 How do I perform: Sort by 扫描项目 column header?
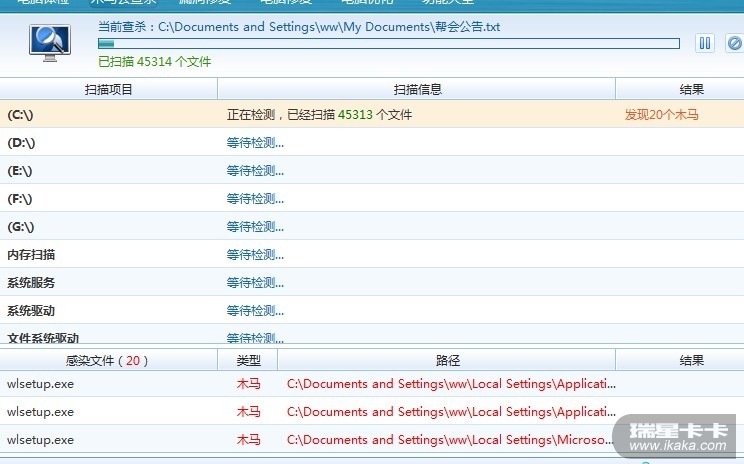[108, 90]
